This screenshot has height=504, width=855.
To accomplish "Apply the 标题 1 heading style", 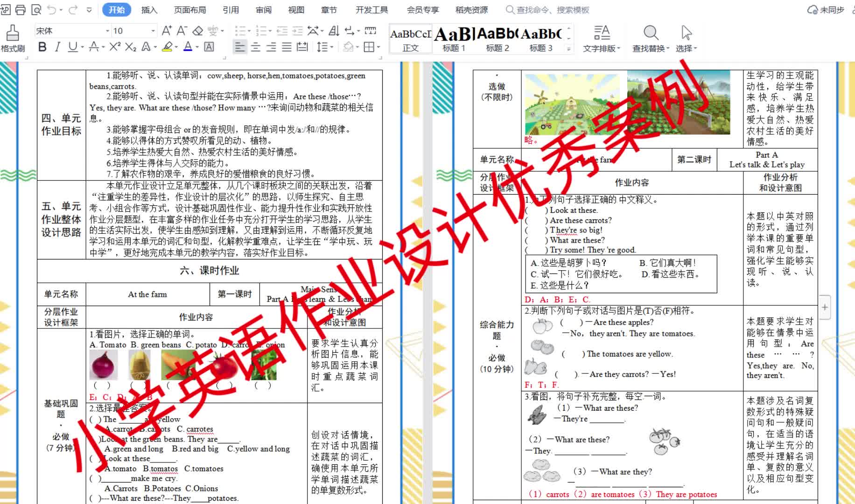I will [453, 38].
